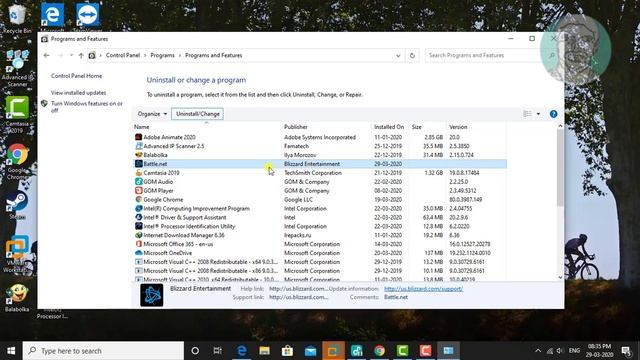The width and height of the screenshot is (640, 360).
Task: Open TeamViewer desktop shortcut
Action: tap(87, 17)
